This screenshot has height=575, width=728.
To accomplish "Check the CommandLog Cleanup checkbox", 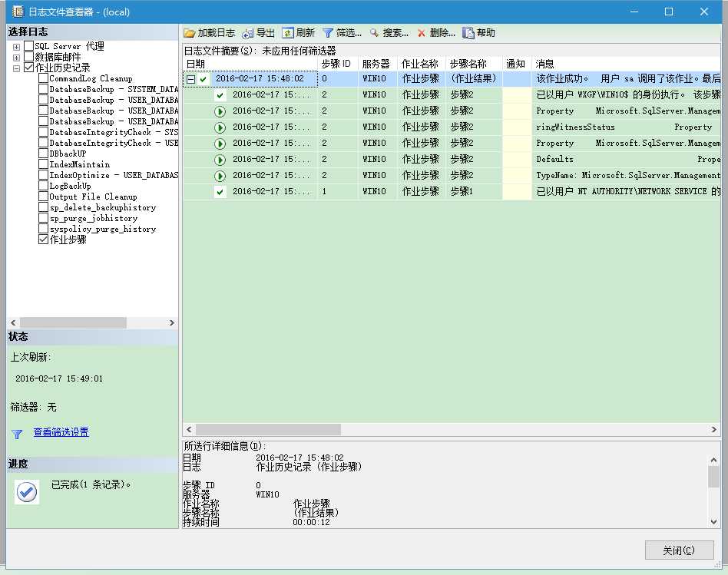I will click(43, 78).
